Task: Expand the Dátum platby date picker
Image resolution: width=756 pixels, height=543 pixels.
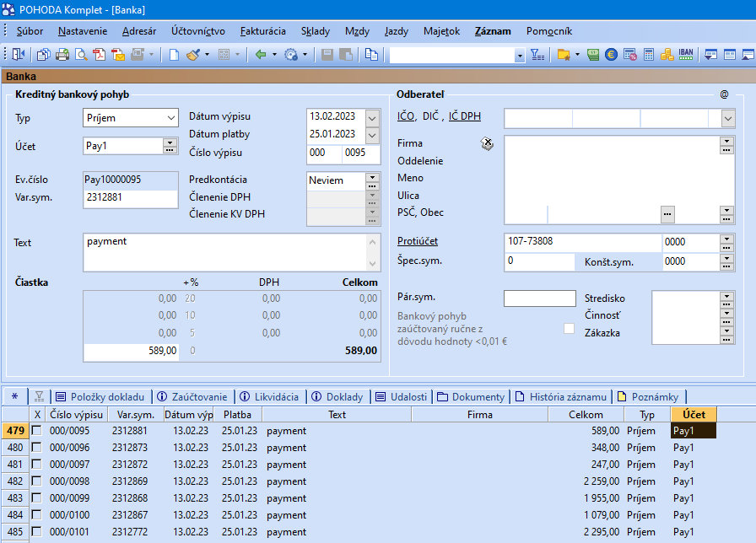Action: point(372,136)
